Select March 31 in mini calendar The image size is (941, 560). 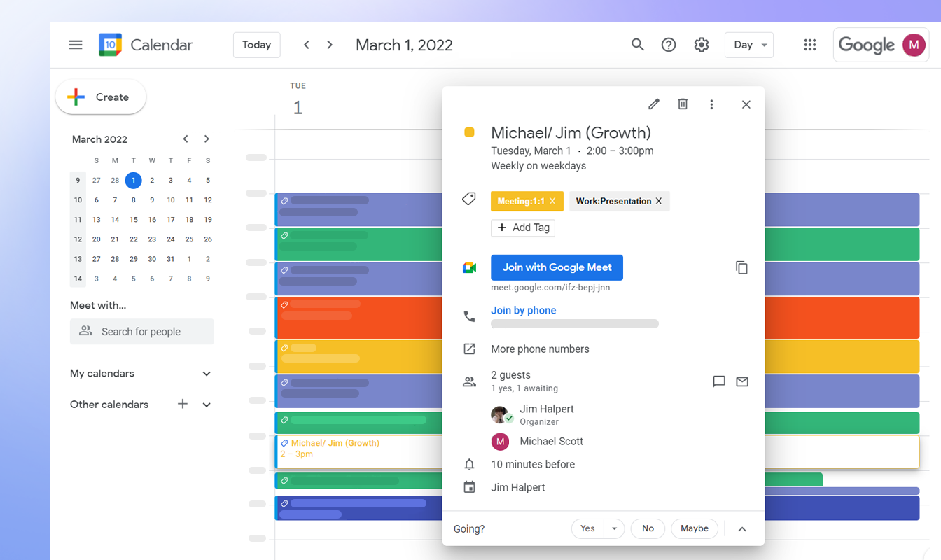170,259
